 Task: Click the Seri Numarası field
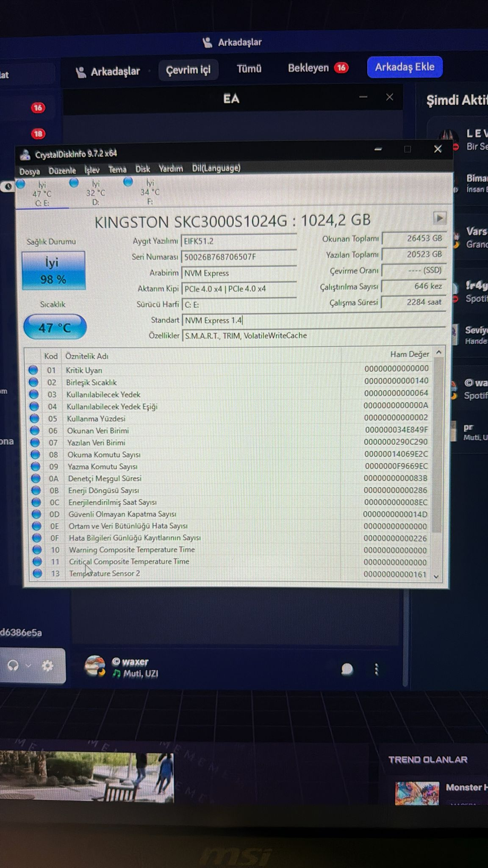tap(238, 257)
